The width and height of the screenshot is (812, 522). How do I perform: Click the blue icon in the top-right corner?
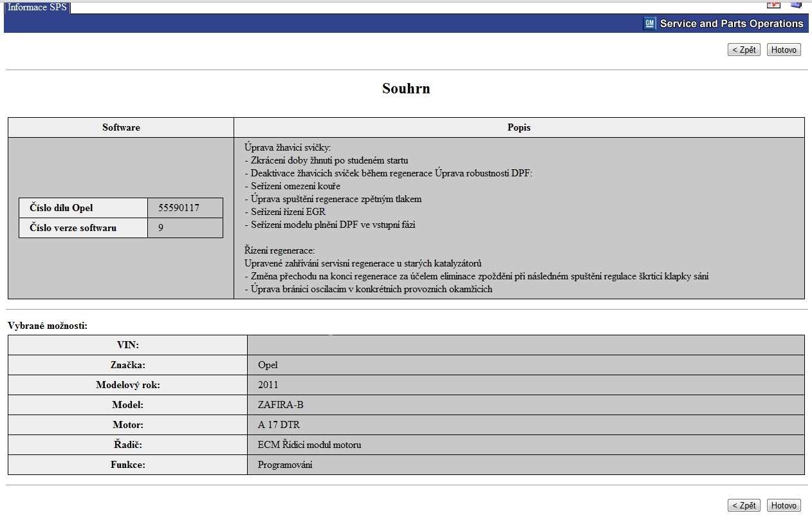coord(796,4)
